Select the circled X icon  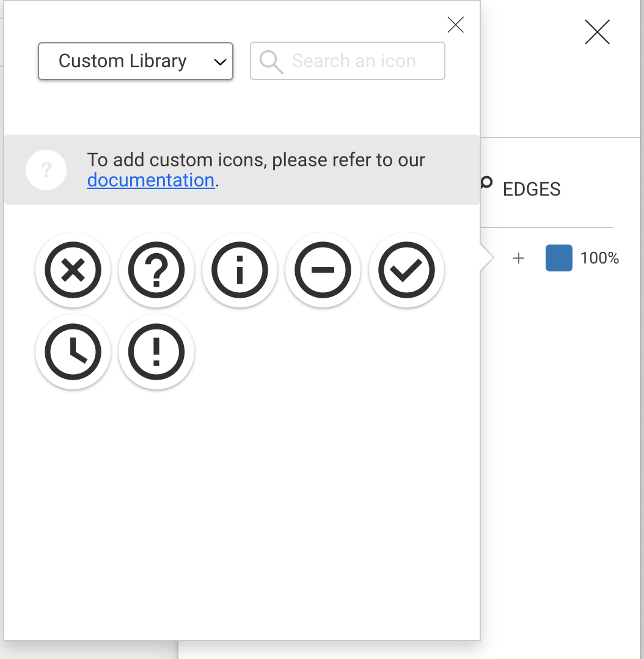tap(73, 270)
